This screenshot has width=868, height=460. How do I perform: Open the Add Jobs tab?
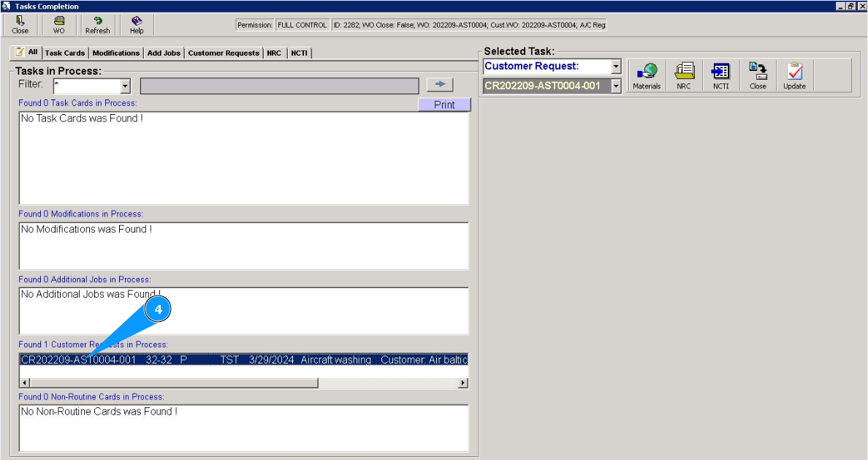click(x=164, y=53)
